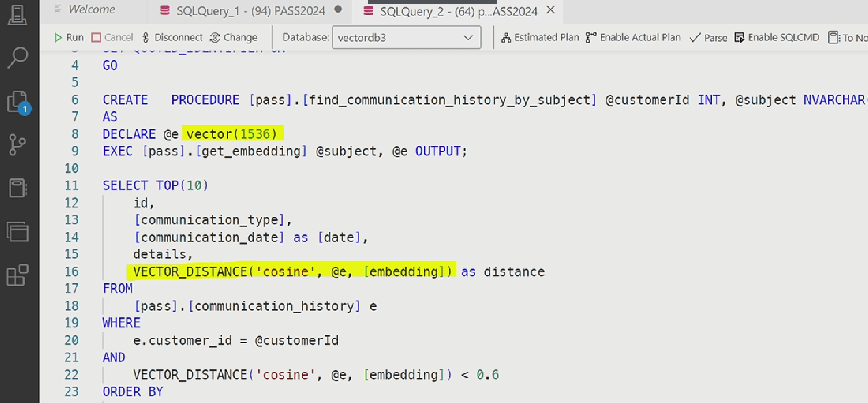Click 'DECLARE' keyword on line 8
Screen dimensions: 868x403
(129, 134)
